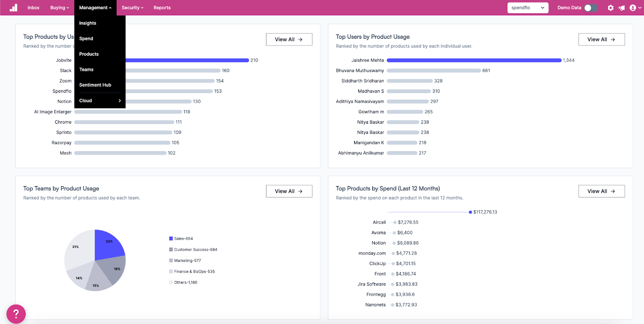View All top products by spend
Screen dimensions: 644x324
click(601, 191)
